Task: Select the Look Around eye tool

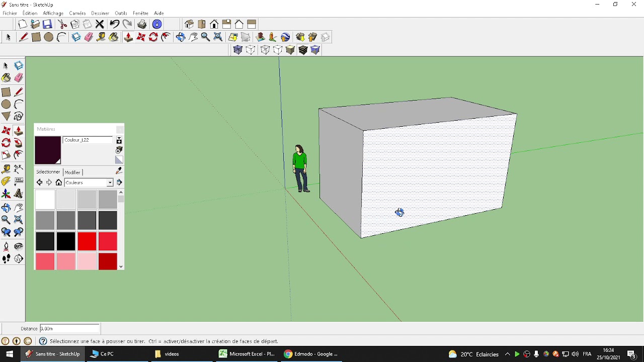Action: (19, 247)
